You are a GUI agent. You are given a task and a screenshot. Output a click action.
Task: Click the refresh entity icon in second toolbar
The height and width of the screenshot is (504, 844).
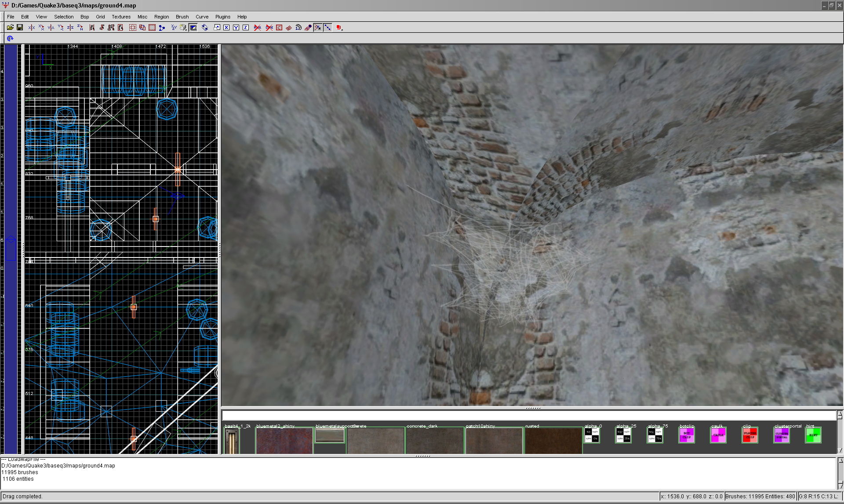click(x=10, y=38)
